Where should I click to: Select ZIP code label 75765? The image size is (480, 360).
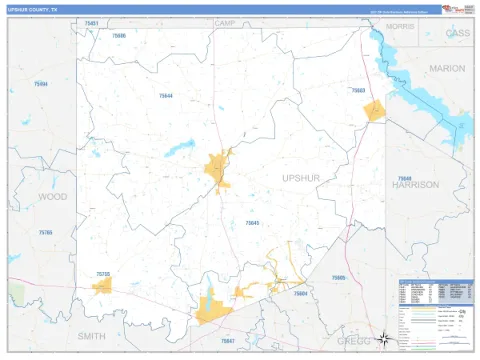click(46, 232)
